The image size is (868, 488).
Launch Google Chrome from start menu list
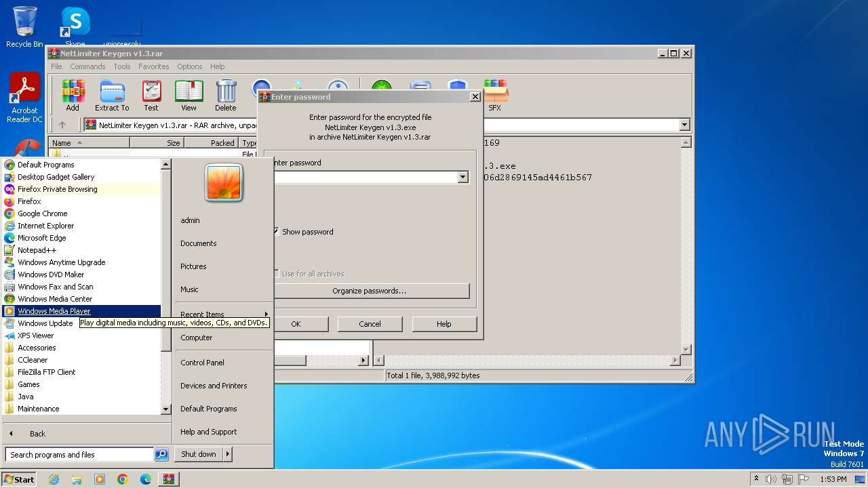81,213
